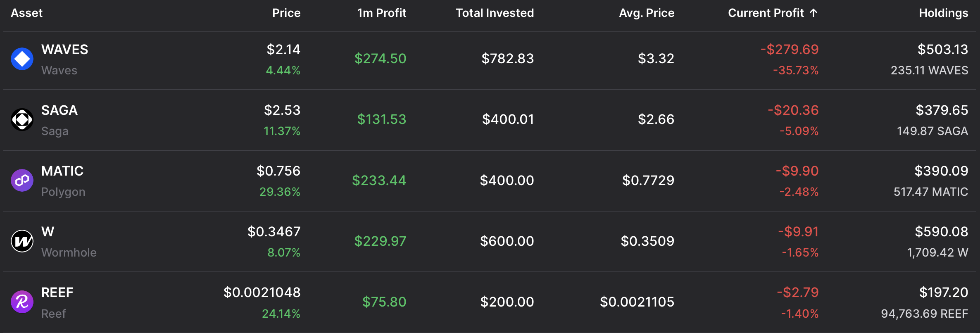Click WAVES current profit value -$279.69
980x333 pixels.
pyautogui.click(x=789, y=50)
